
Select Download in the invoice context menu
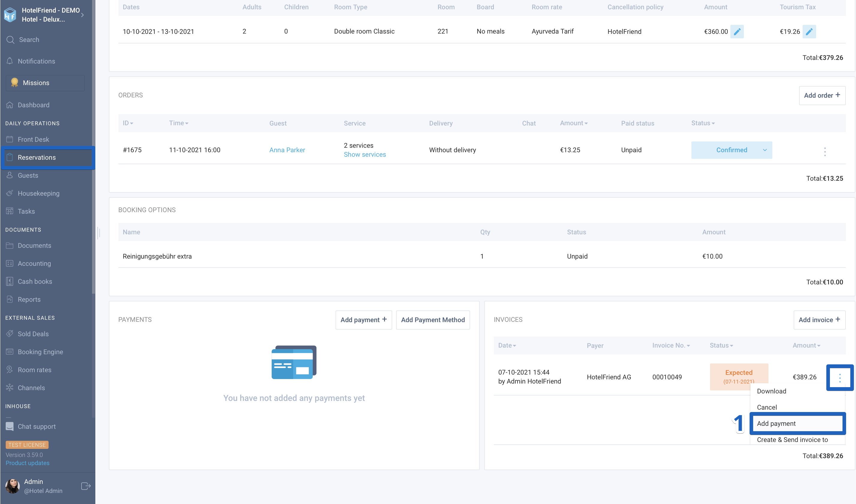pos(771,391)
